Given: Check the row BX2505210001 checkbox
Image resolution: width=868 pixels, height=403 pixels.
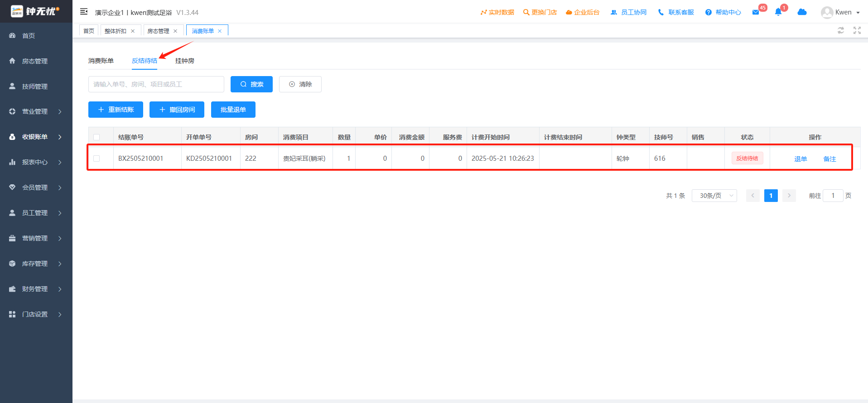Looking at the screenshot, I should 96,158.
